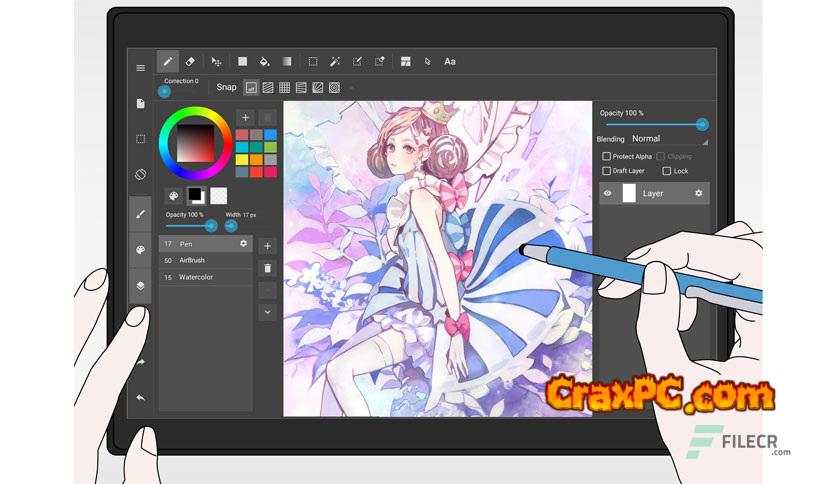
Task: Open the hamburger menu
Action: click(x=140, y=68)
